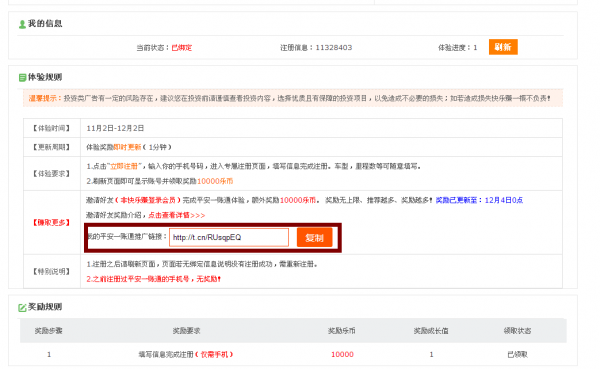Click the red note about 无奖励
The height and width of the screenshot is (369, 600).
pos(153,279)
